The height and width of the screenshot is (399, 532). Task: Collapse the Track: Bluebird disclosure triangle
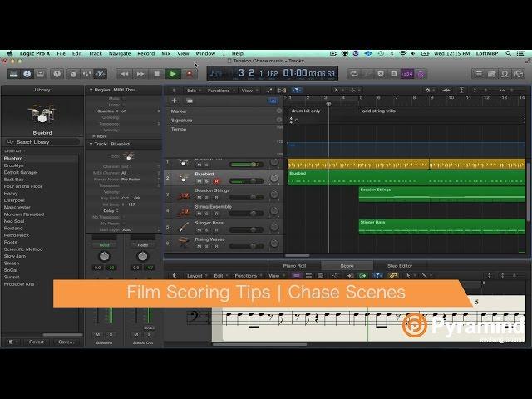pos(91,144)
